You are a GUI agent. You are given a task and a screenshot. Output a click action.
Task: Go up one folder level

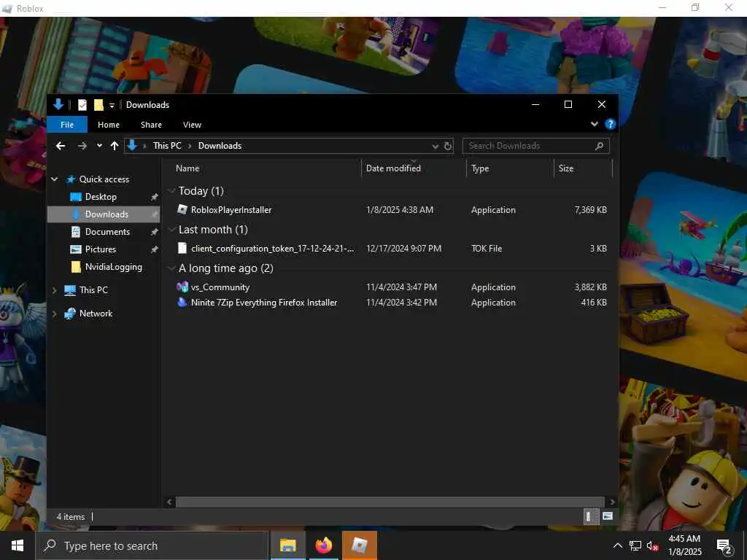click(x=115, y=146)
